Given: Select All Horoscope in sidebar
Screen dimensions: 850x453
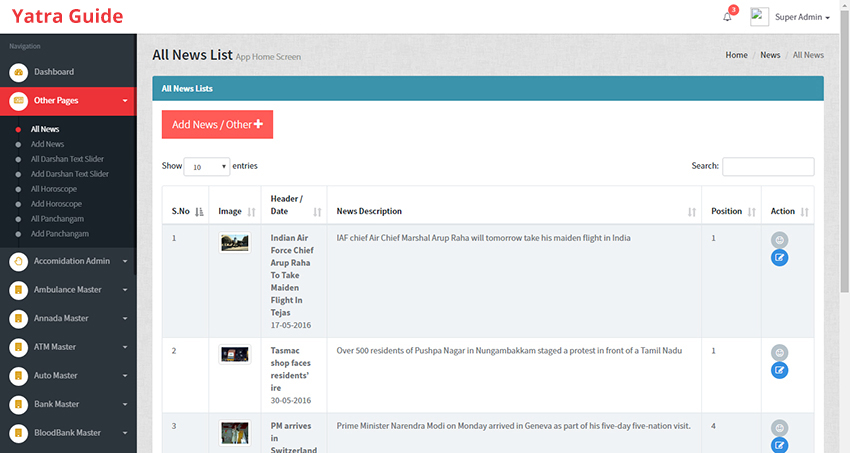Looking at the screenshot, I should click(x=53, y=189).
